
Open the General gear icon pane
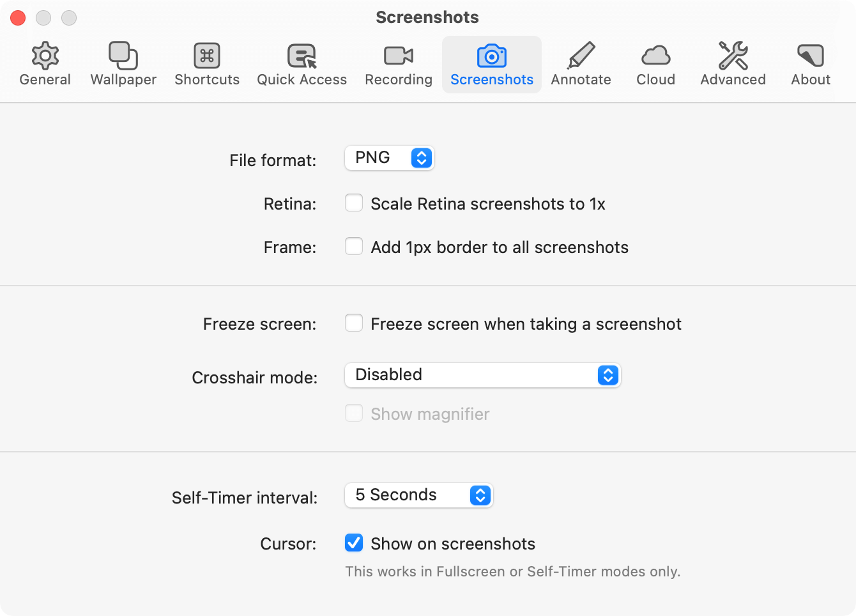pos(45,56)
